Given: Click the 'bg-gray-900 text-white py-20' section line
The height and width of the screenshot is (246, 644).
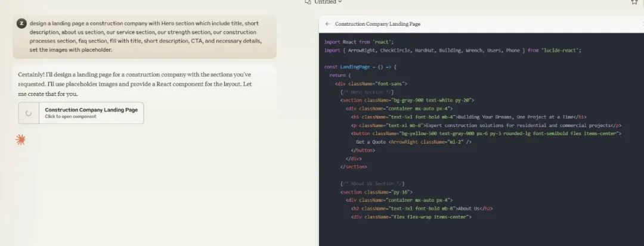Looking at the screenshot, I should (407, 100).
